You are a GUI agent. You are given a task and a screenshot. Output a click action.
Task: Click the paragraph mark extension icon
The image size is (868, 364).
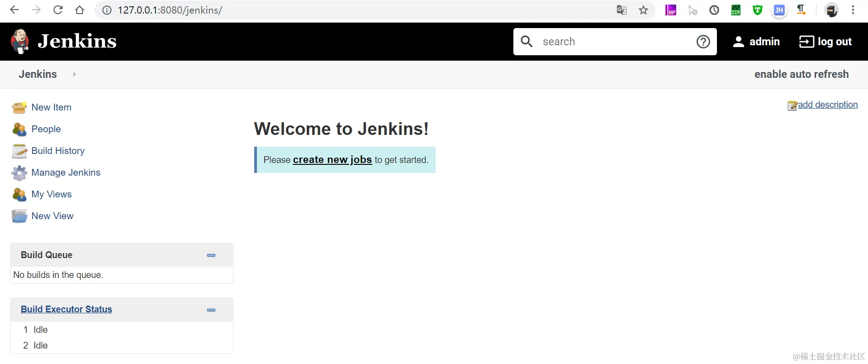tap(801, 10)
